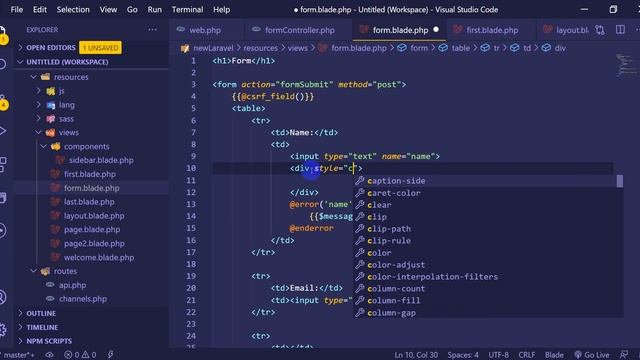Choose the clip-path suggestion
This screenshot has width=640, height=360.
coord(488,229)
